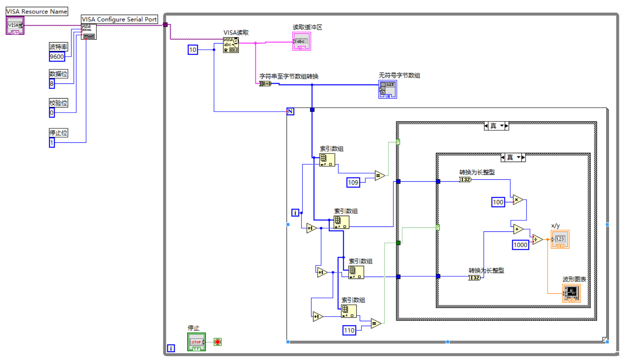This screenshot has height=364, width=627.
Task: Click the 读取缓冲区 string indicator
Action: tap(301, 41)
